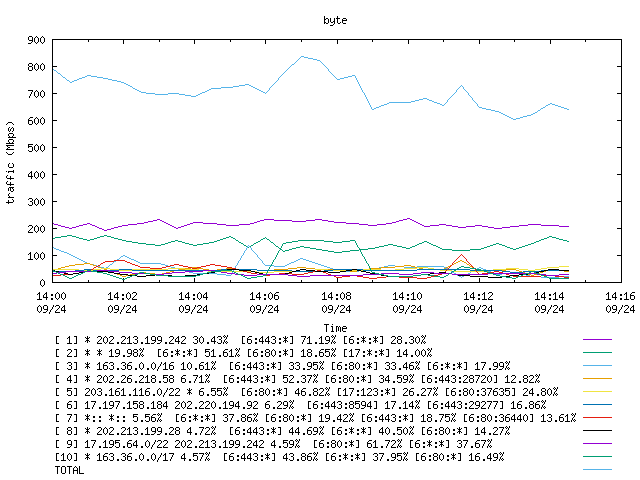Click the 14:06 09/24 time label
This screenshot has width=640, height=480.
pyautogui.click(x=264, y=302)
